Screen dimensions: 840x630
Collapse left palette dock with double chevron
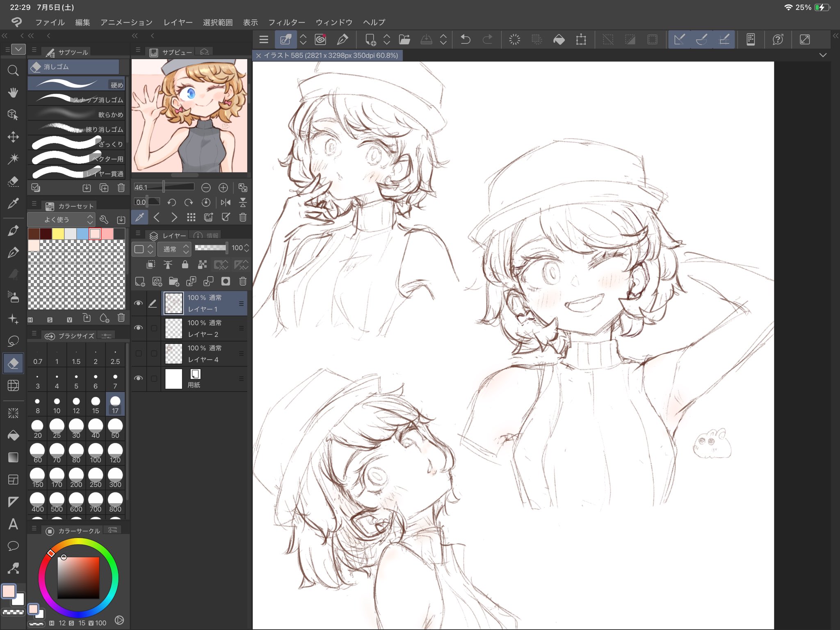(x=5, y=36)
